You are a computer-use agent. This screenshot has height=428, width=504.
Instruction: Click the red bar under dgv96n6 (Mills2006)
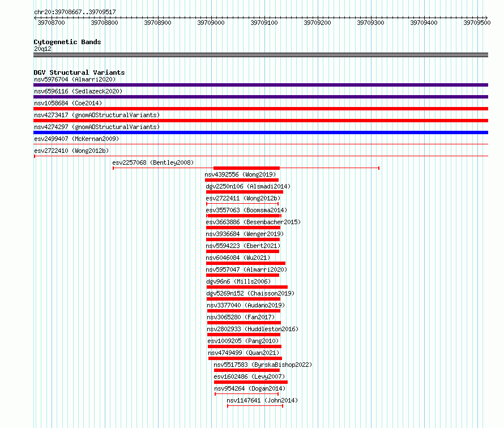247,287
